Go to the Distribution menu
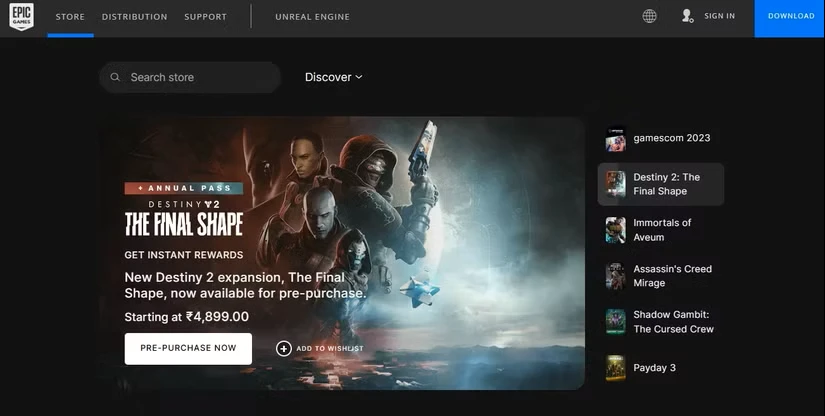The image size is (825, 416). (135, 17)
